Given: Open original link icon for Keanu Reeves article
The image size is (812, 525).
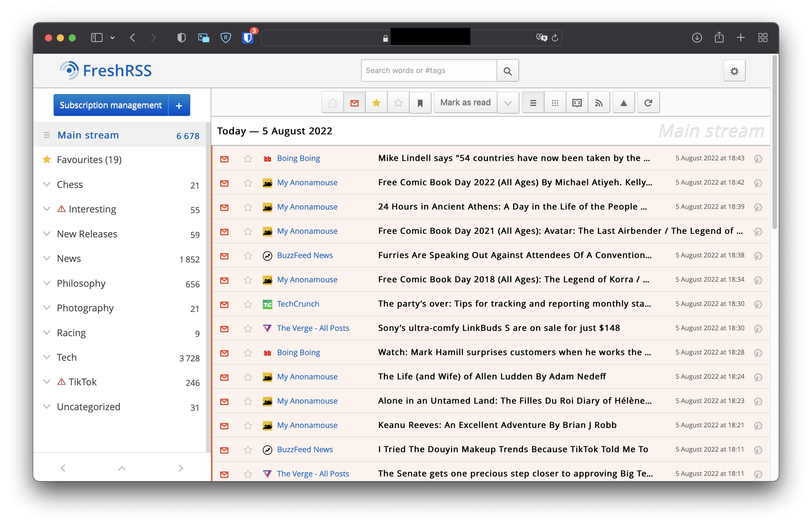Looking at the screenshot, I should click(758, 426).
